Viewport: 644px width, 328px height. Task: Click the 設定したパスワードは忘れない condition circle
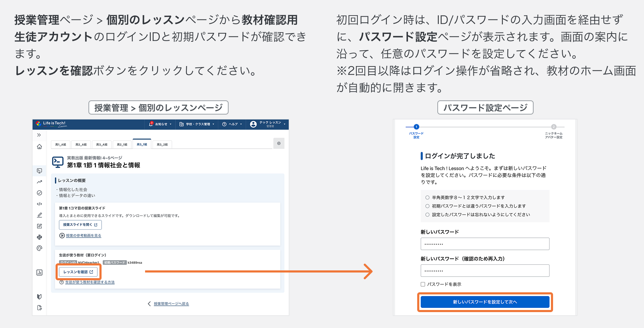pos(427,215)
